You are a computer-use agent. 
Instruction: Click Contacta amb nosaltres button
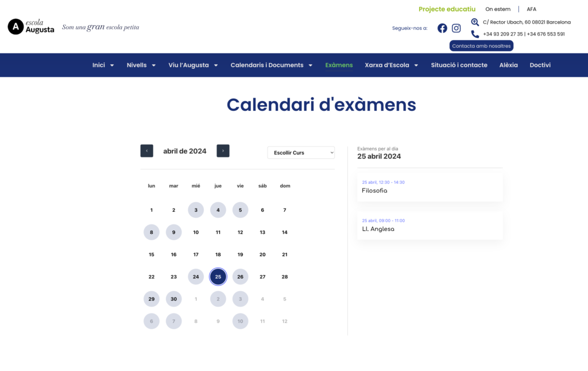[481, 46]
